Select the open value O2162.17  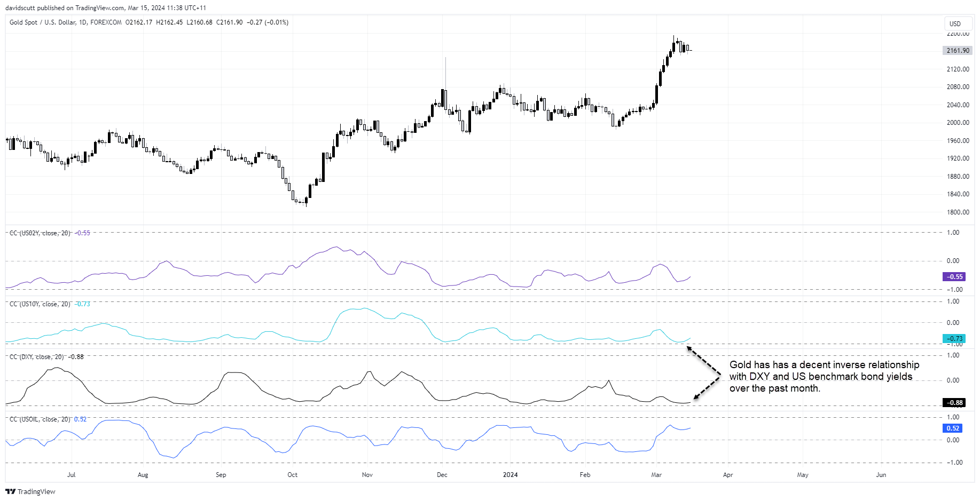(x=139, y=22)
